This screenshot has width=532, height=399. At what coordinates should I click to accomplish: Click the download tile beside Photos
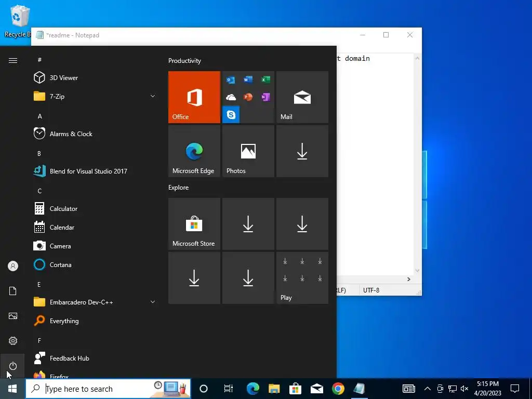[x=302, y=151]
